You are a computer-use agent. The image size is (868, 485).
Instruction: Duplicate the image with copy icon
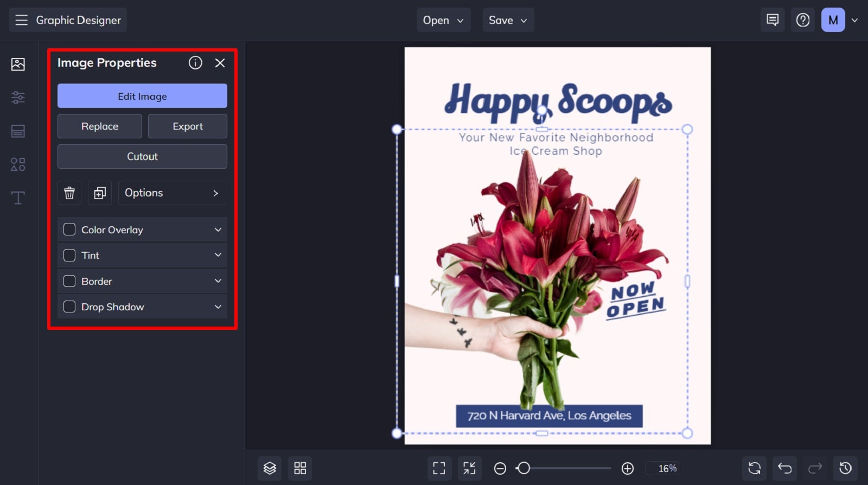click(x=100, y=193)
